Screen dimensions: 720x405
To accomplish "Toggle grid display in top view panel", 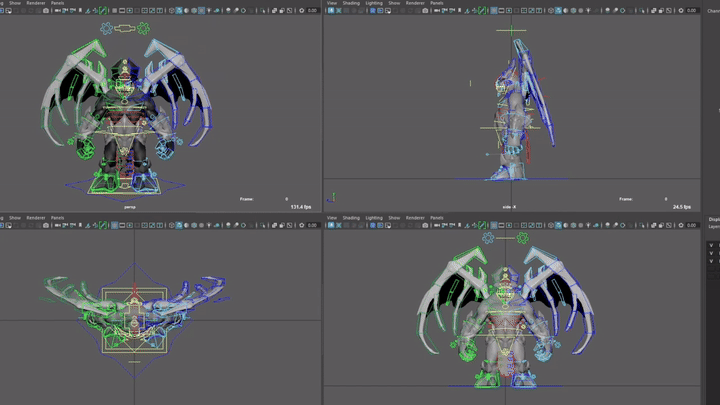I will tap(114, 225).
